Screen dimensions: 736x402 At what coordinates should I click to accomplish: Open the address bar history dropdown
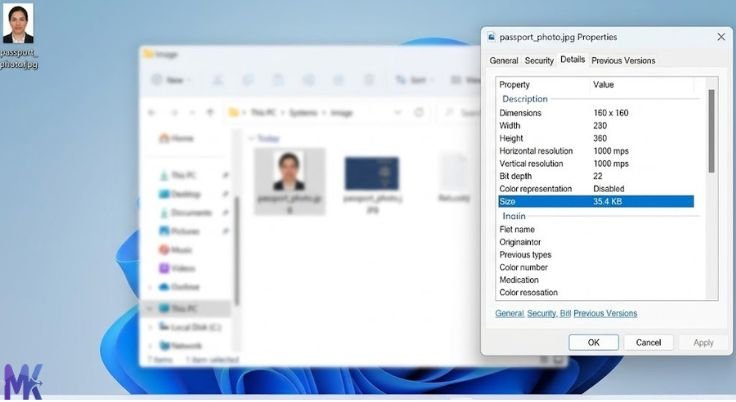pyautogui.click(x=398, y=113)
